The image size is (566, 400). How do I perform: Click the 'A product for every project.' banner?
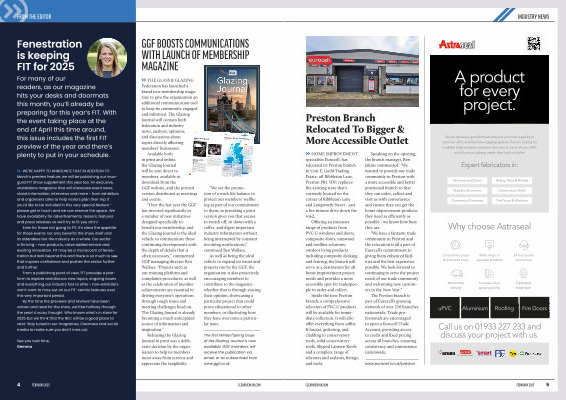[489, 91]
